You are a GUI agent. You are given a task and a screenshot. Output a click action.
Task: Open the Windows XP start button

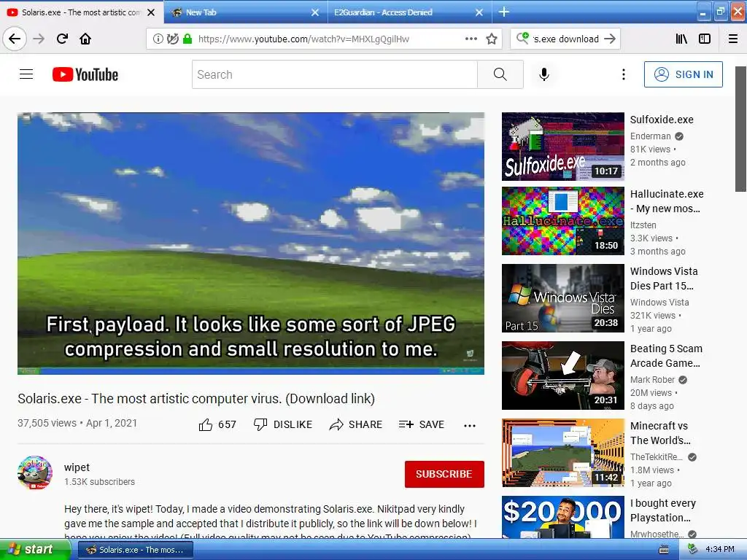coord(34,550)
